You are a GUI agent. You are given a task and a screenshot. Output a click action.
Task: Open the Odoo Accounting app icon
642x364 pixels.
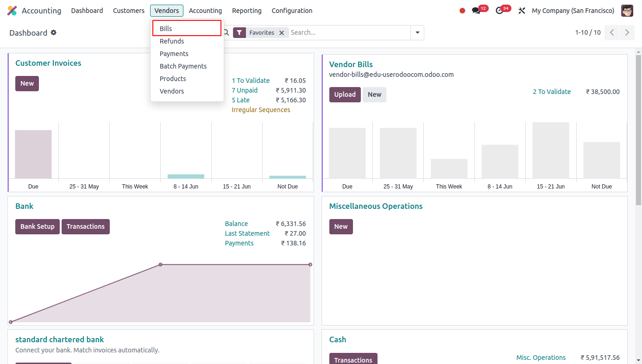[x=12, y=10]
